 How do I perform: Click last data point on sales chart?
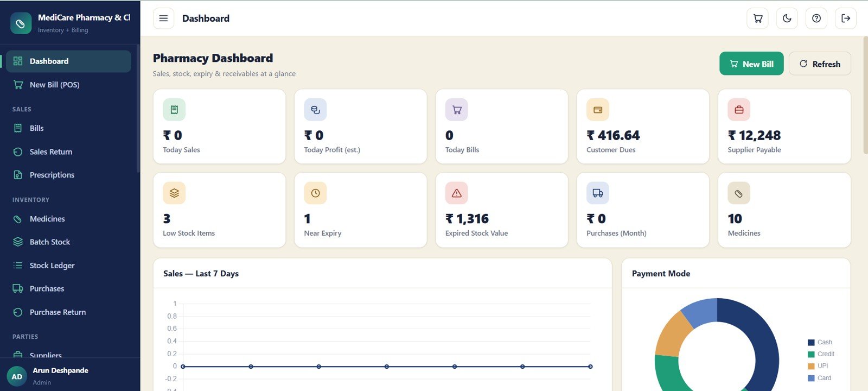590,367
